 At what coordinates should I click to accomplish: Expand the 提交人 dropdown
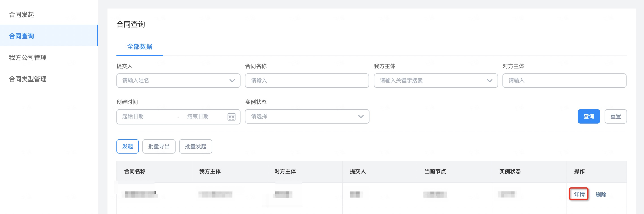[x=178, y=81]
